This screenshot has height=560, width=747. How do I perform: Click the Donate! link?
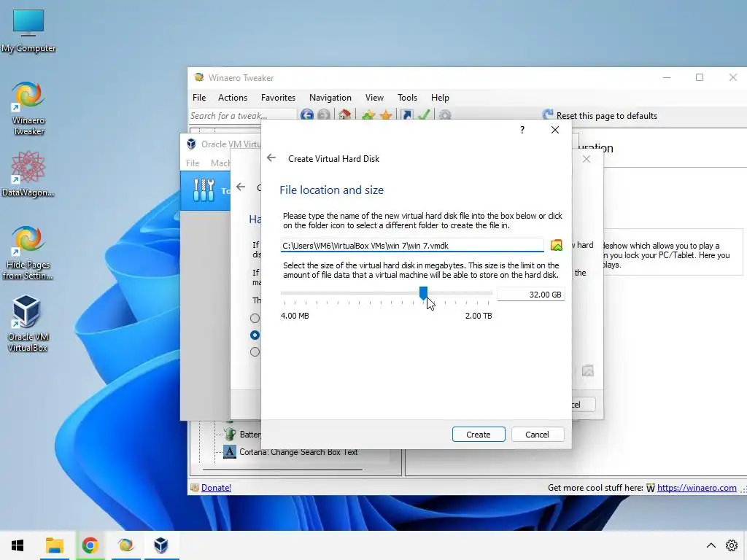(x=216, y=488)
